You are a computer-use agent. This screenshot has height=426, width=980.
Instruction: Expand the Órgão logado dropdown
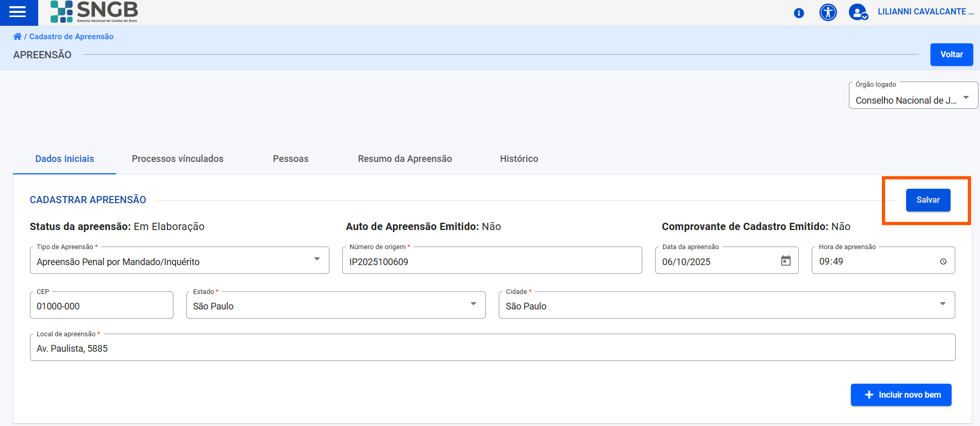966,97
